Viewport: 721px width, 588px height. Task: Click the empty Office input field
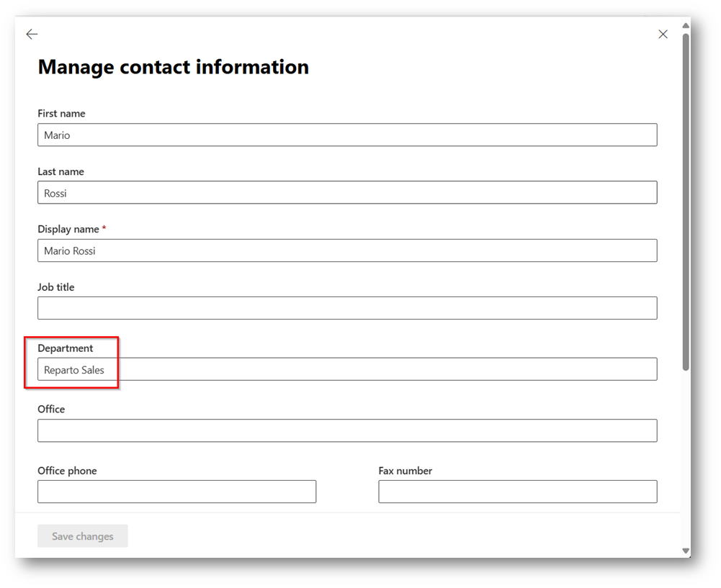[346, 430]
